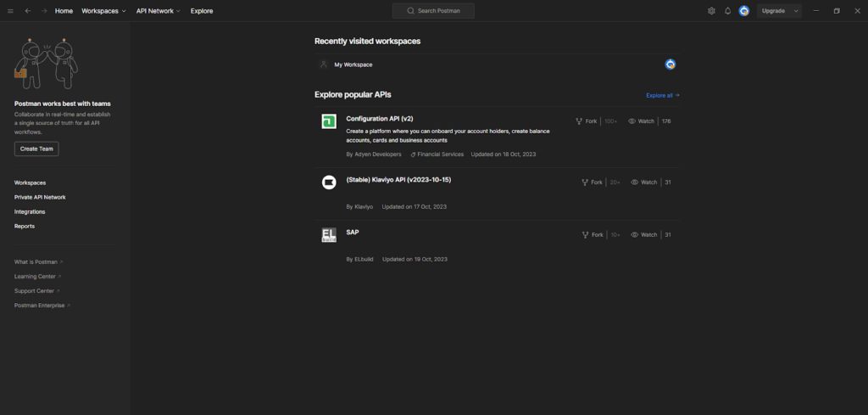The height and width of the screenshot is (415, 868).
Task: Click the My Workspace person icon
Action: 324,64
